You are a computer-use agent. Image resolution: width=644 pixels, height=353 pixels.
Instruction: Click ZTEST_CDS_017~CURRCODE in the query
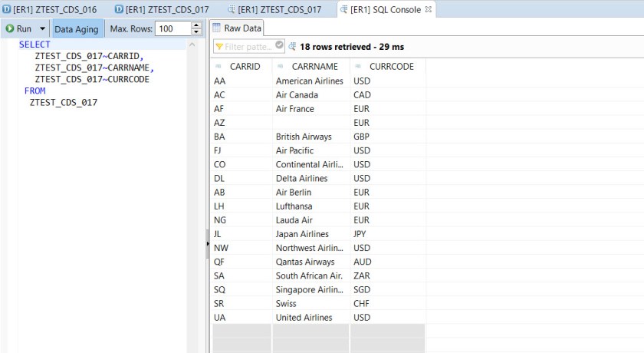(92, 79)
